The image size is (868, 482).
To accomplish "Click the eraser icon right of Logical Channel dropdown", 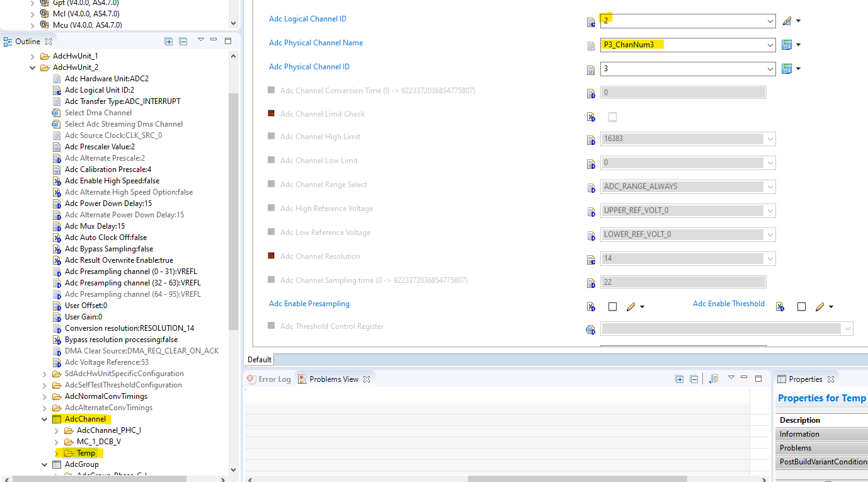I will (x=788, y=20).
